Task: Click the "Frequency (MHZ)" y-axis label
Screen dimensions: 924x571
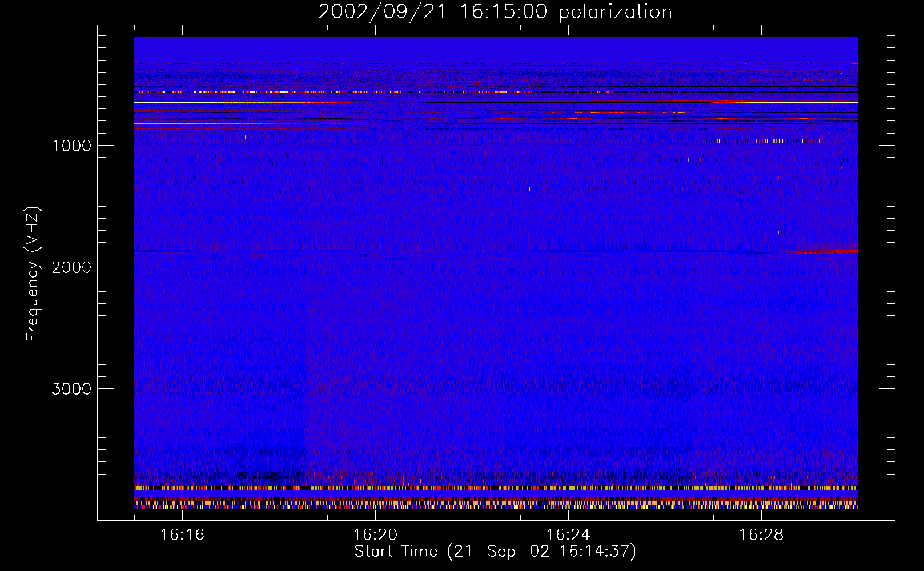Action: point(33,274)
